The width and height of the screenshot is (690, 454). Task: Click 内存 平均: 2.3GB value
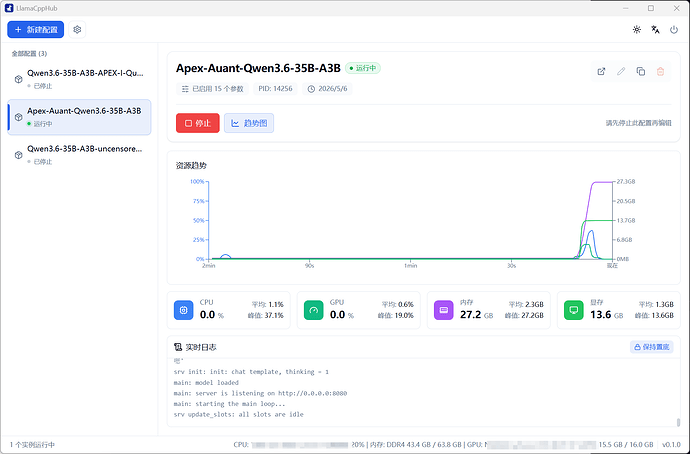coord(526,304)
